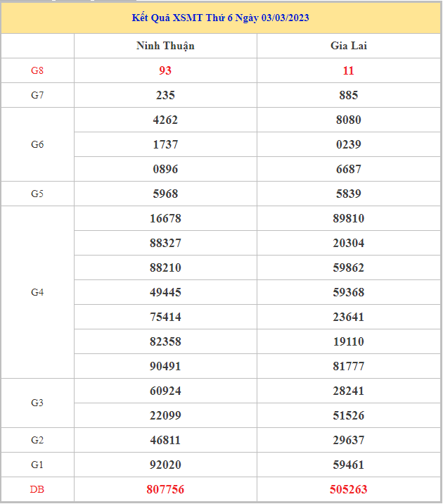Click Ninh Thuận G2 number 46811

click(x=165, y=440)
